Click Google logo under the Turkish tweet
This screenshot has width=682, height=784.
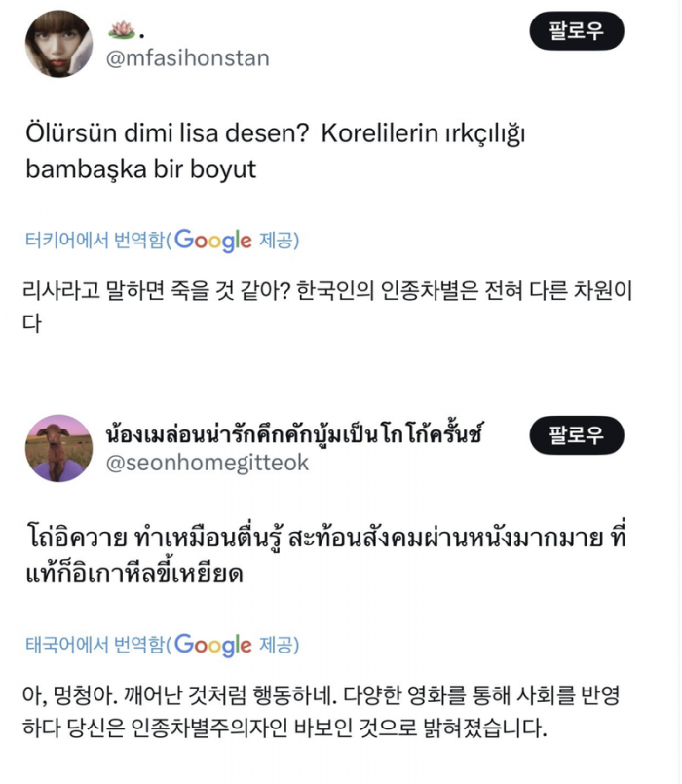(x=213, y=241)
